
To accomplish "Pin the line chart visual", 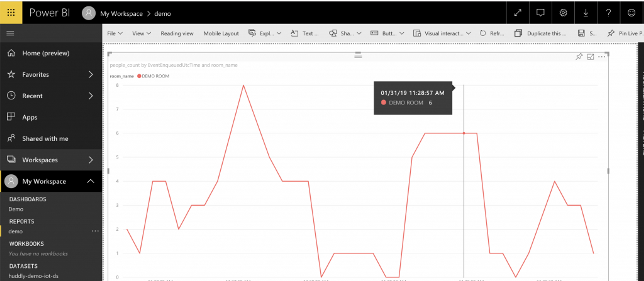I will 579,57.
